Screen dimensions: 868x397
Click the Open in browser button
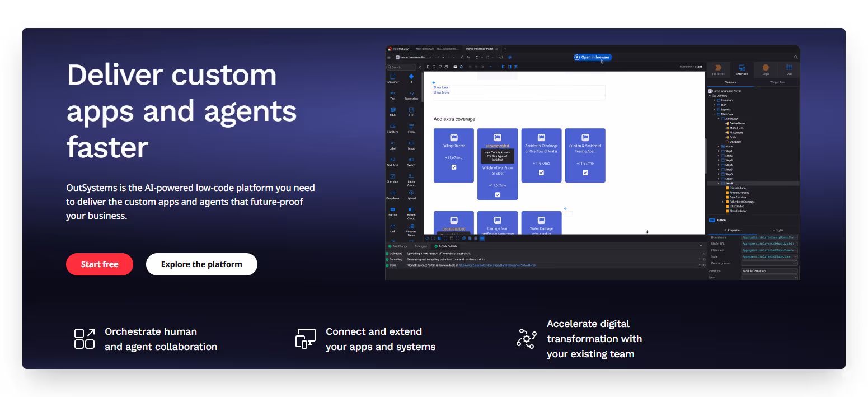click(x=593, y=57)
